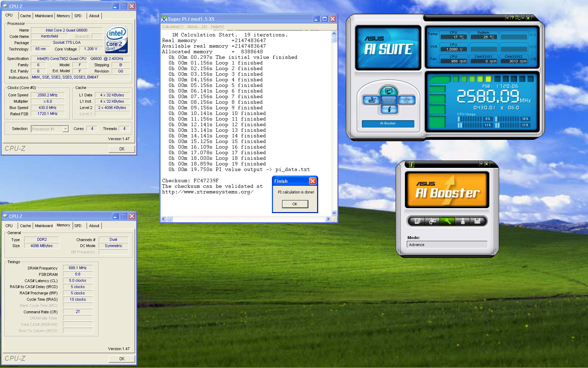The width and height of the screenshot is (588, 368).
Task: Minimize the AI Booster window
Action: pyautogui.click(x=481, y=164)
